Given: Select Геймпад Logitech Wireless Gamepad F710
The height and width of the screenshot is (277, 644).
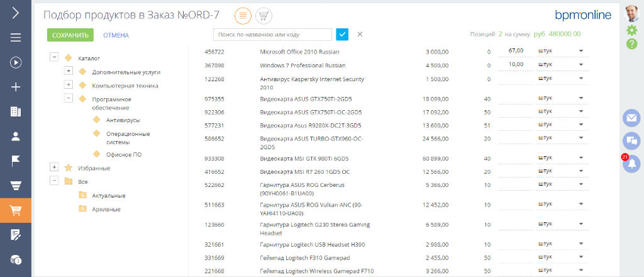Looking at the screenshot, I should coord(317,271).
